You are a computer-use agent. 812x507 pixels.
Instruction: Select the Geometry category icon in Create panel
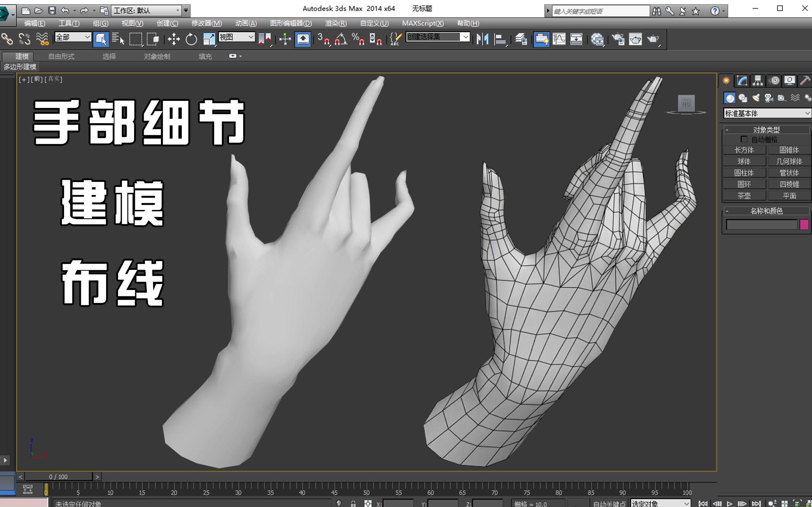[729, 98]
